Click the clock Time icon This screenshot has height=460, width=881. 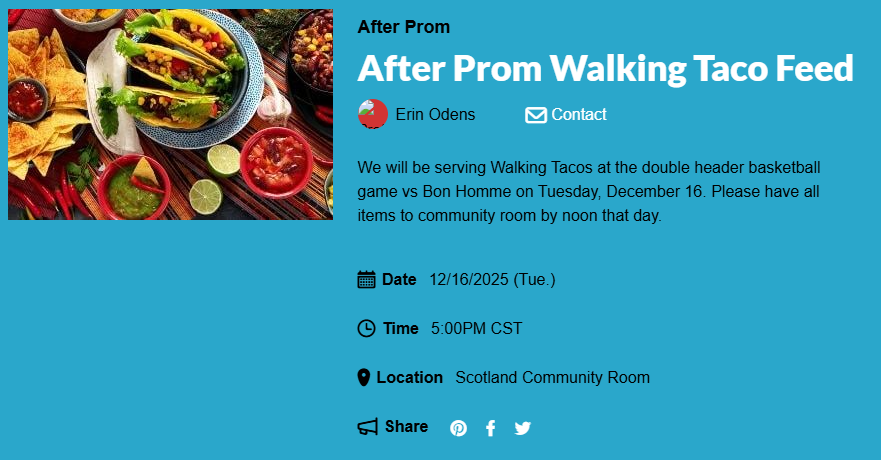pyautogui.click(x=366, y=328)
